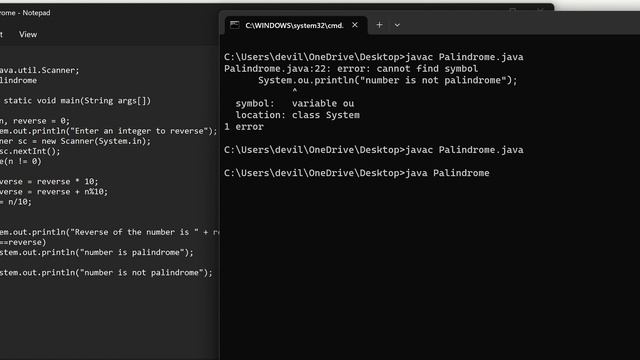Open the View menu in Notepad
The image size is (640, 360).
click(28, 35)
